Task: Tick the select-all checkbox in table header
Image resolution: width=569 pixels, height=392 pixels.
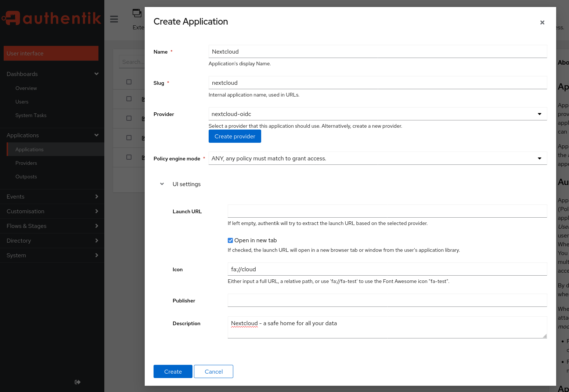Action: (129, 82)
